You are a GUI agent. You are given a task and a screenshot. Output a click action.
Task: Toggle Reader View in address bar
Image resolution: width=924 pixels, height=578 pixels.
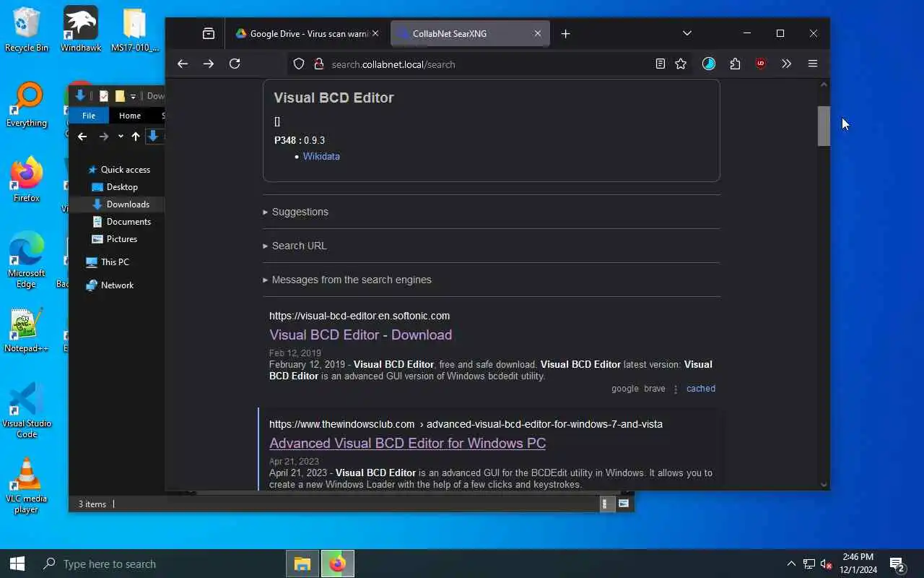point(660,64)
